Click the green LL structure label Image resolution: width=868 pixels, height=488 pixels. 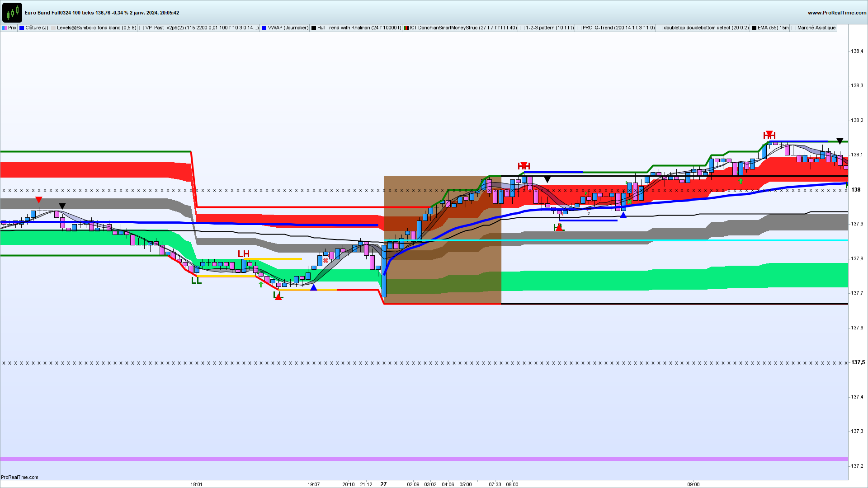coord(196,281)
